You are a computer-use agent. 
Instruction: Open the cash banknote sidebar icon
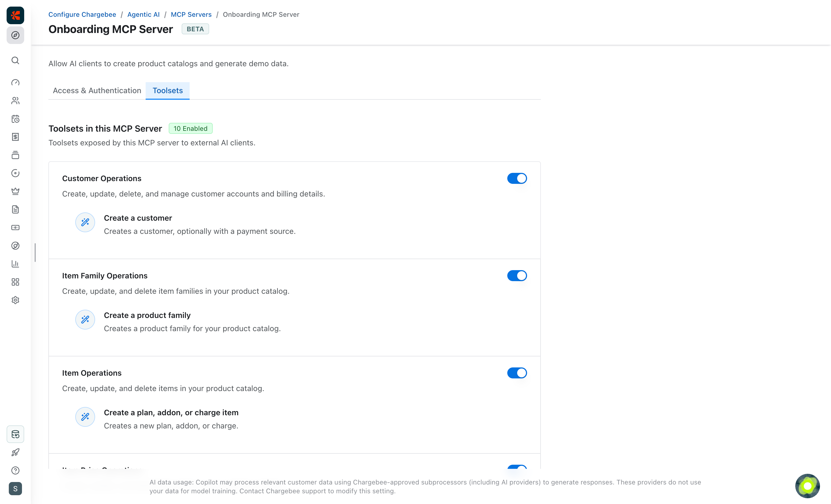tap(15, 227)
